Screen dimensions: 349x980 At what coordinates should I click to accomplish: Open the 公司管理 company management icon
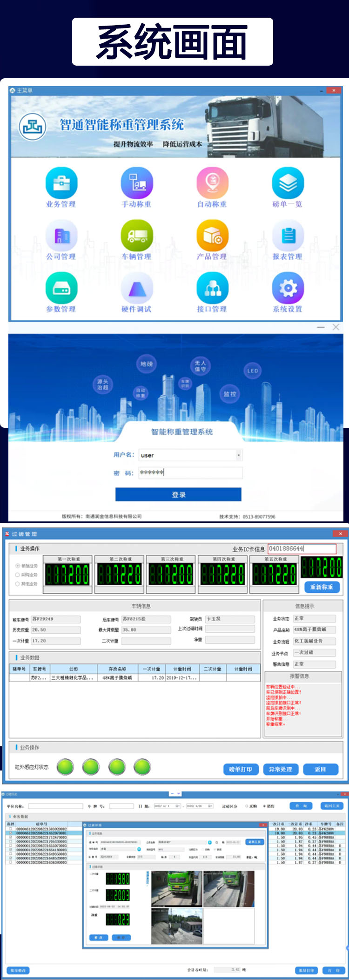pos(61,235)
